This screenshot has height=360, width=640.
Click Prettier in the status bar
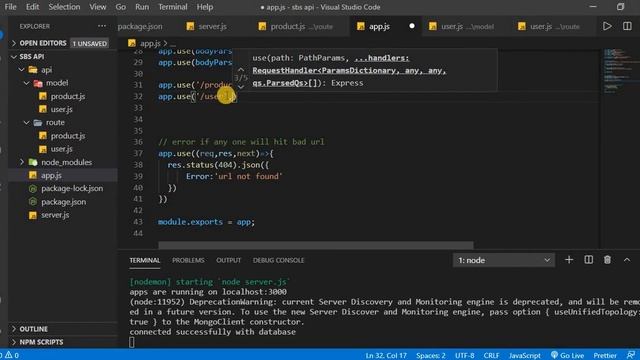pos(605,356)
